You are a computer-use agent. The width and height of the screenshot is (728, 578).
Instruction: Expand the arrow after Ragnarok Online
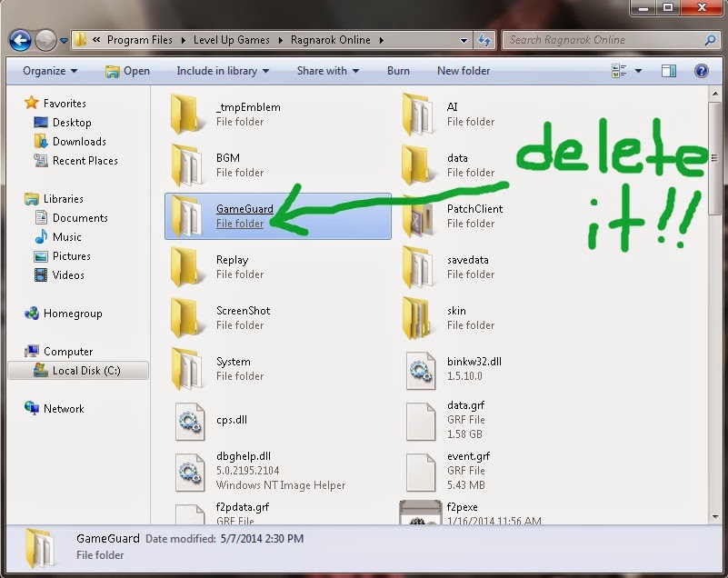pyautogui.click(x=381, y=40)
